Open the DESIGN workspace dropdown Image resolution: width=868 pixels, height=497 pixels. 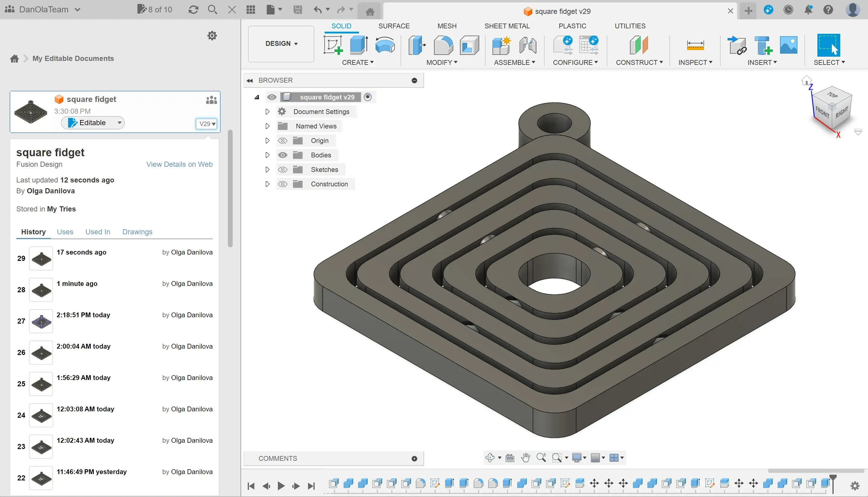point(281,43)
